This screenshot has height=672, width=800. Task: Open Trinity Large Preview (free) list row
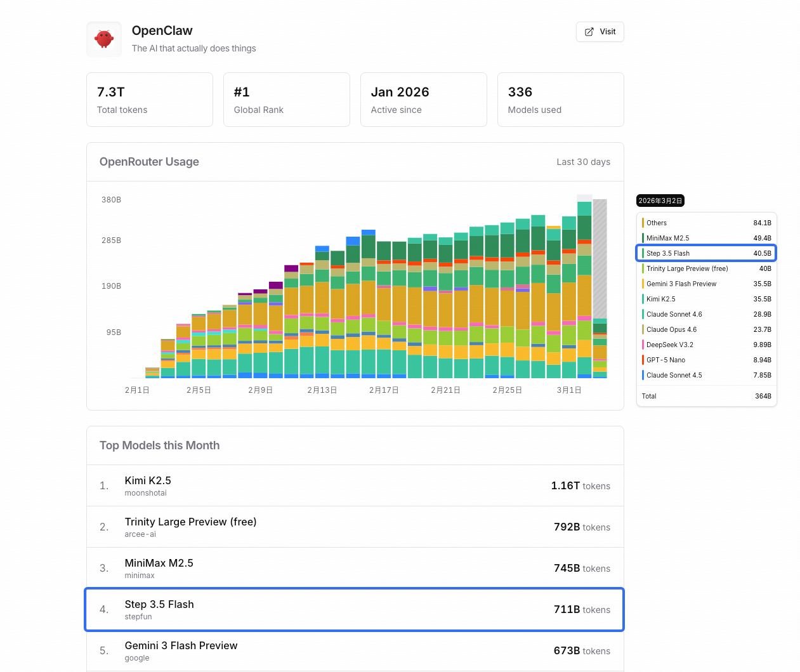coord(190,522)
